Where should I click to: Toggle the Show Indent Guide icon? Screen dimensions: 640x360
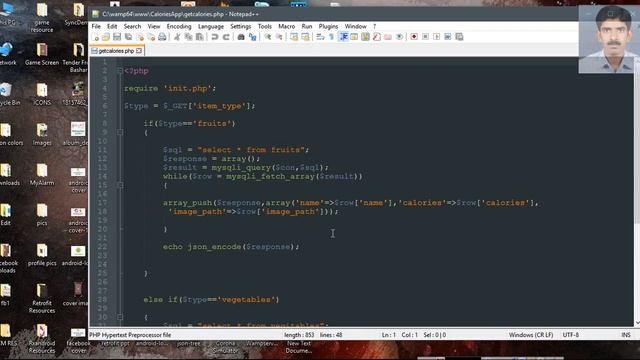343,37
